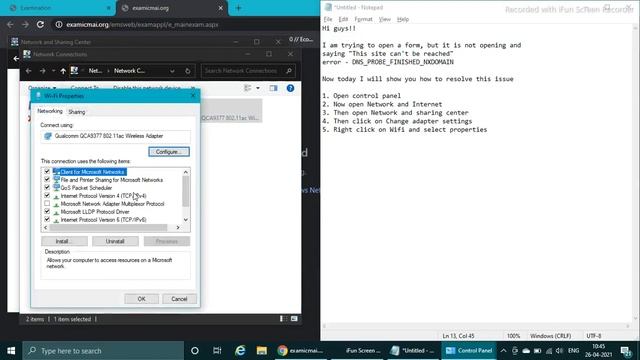Select the Networking tab
This screenshot has width=640, height=360.
click(50, 111)
